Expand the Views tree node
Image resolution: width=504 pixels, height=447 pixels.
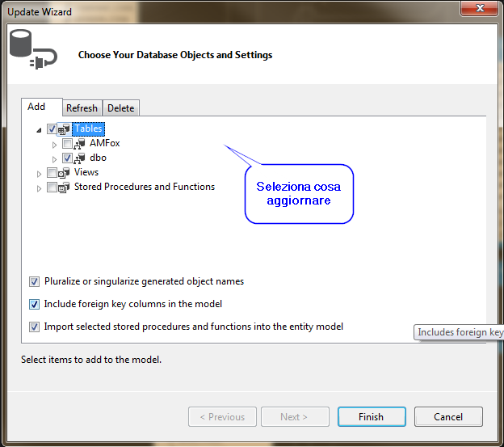click(x=39, y=174)
